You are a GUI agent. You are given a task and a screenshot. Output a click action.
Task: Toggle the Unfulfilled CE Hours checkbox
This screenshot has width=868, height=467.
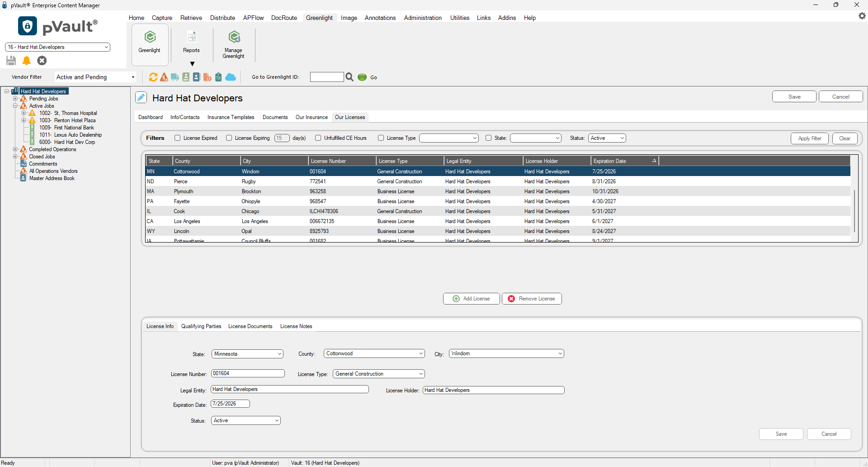click(x=318, y=138)
